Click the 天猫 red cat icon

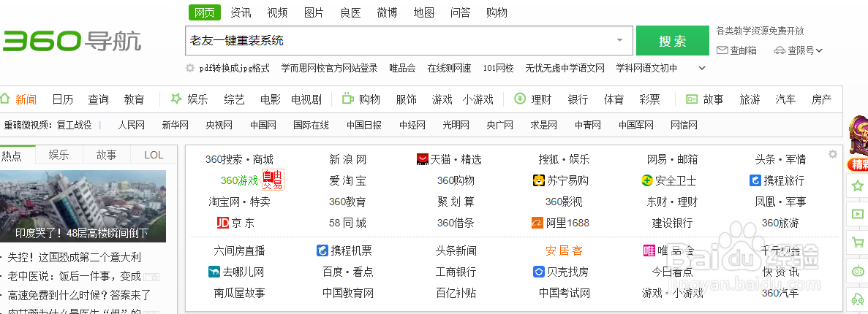(x=423, y=159)
